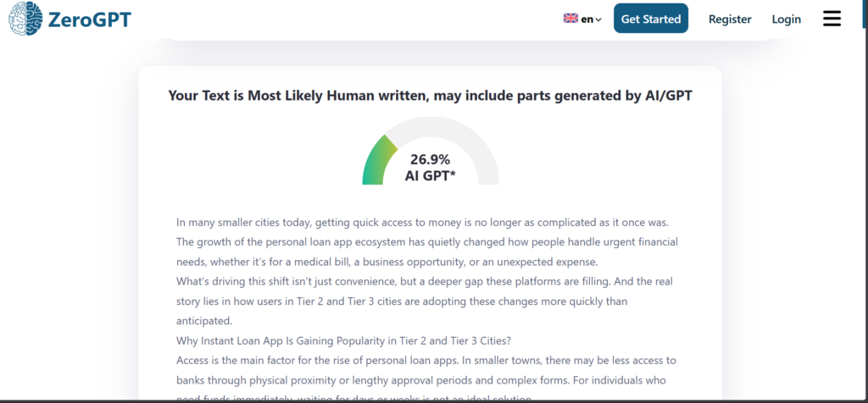This screenshot has height=403, width=868.
Task: Click the ZeroGPT brain logo icon
Action: coord(25,19)
